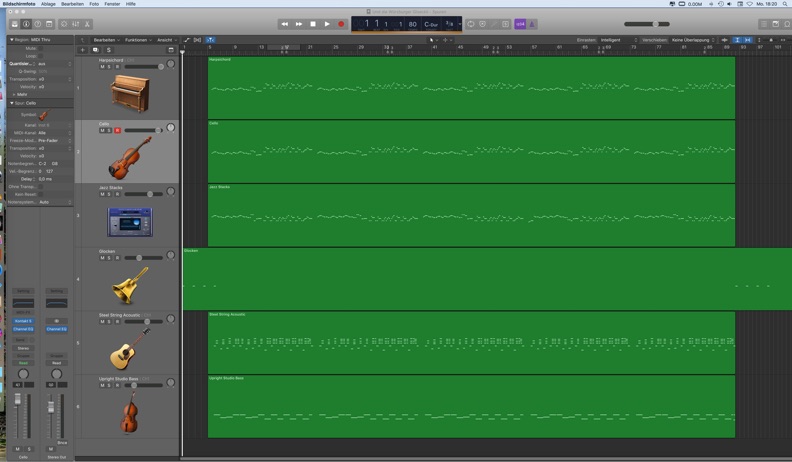Viewport: 792px width, 462px height.
Task: Open the Library button in the control bar
Action: [x=15, y=24]
